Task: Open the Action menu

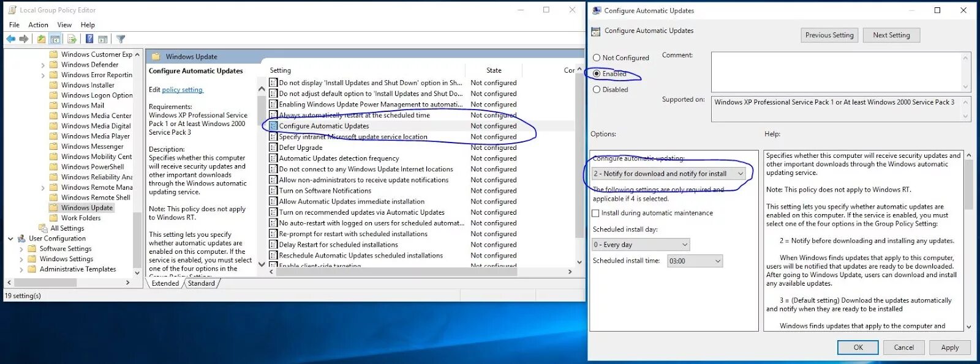Action: tap(38, 25)
